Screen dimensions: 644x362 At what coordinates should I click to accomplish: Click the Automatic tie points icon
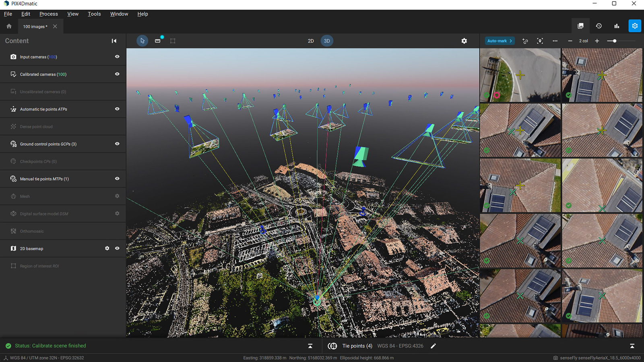pos(13,109)
